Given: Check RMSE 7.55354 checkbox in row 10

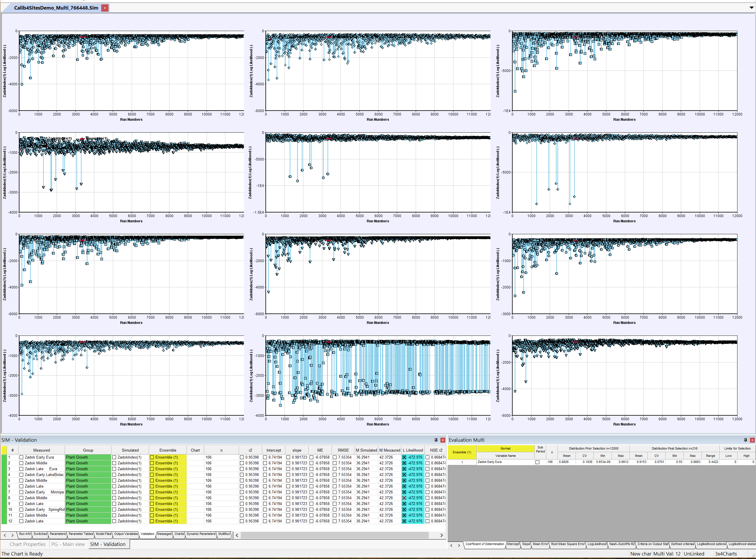Looking at the screenshot, I should coord(334,510).
